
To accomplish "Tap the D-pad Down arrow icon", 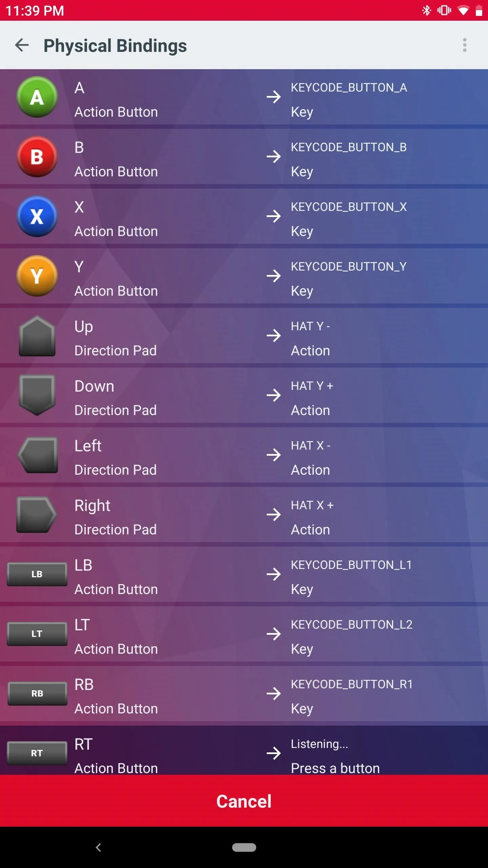I will point(37,395).
